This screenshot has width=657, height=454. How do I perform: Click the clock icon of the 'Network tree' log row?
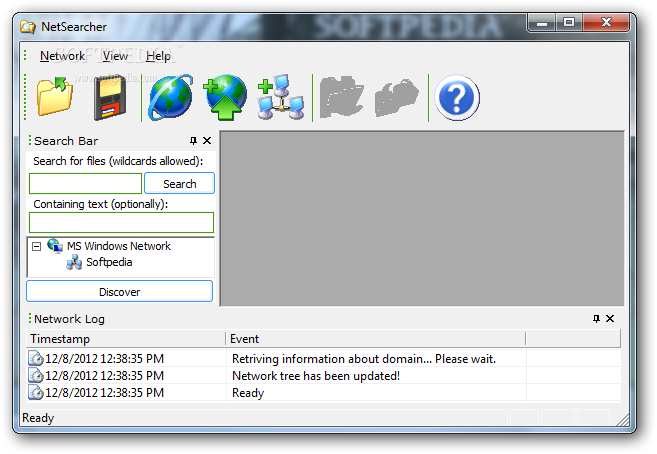click(36, 376)
